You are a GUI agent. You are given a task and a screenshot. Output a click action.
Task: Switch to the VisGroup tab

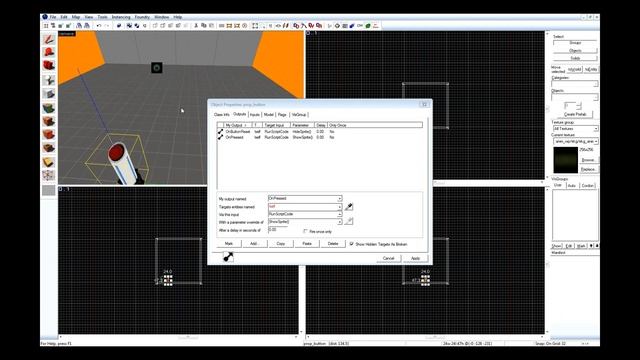[299, 115]
